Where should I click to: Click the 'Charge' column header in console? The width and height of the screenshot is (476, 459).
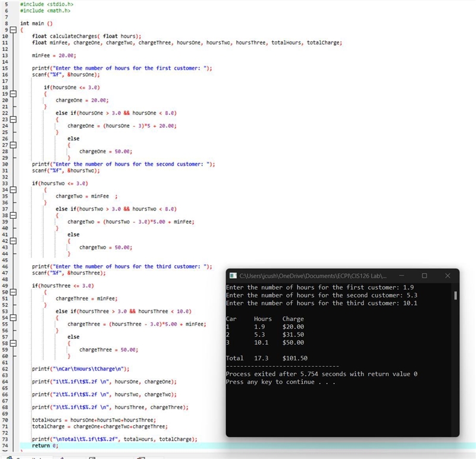click(x=293, y=319)
